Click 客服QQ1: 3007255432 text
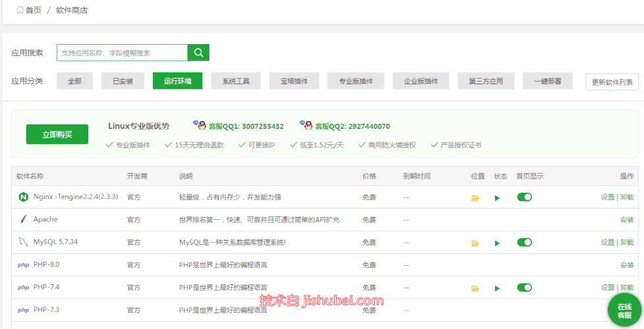 pyautogui.click(x=246, y=126)
